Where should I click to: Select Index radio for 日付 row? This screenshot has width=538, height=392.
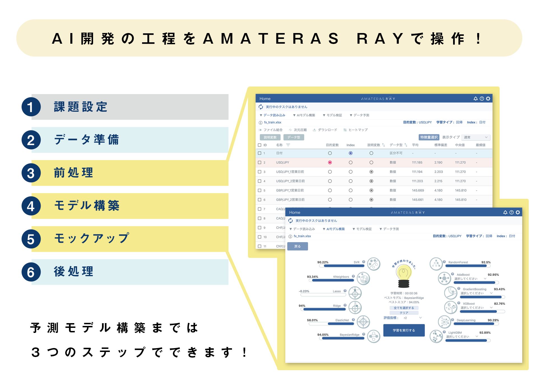click(x=351, y=153)
